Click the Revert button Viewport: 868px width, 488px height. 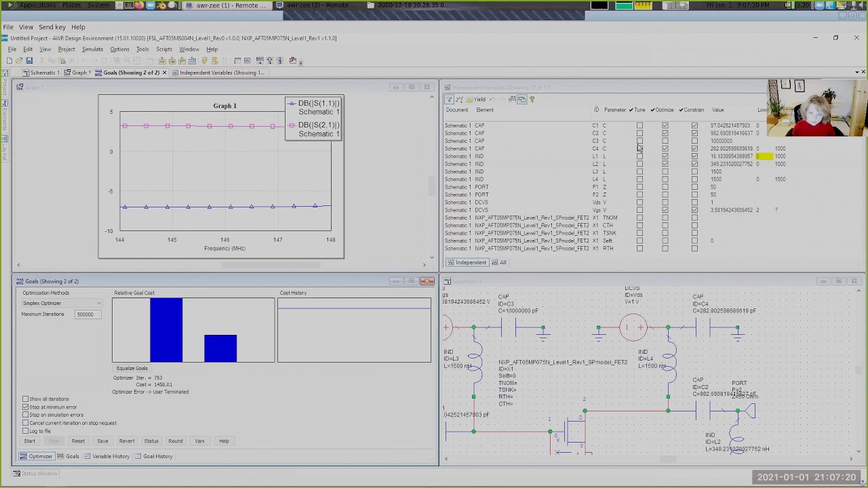click(127, 441)
